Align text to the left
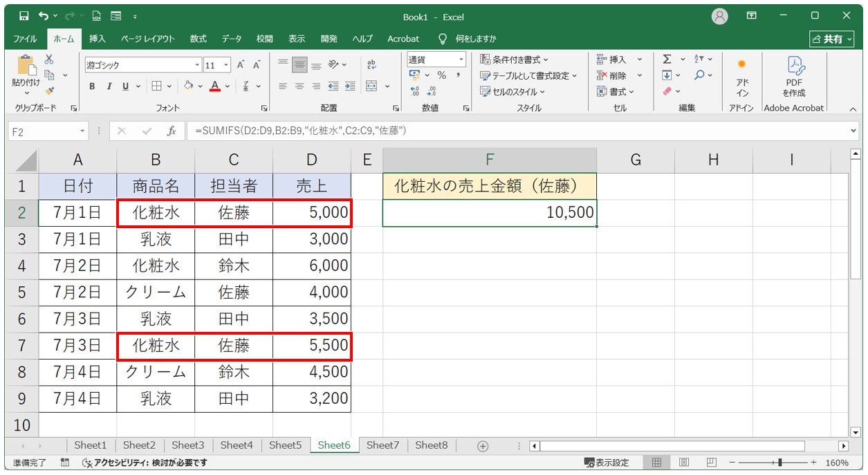The width and height of the screenshot is (868, 475). [283, 86]
